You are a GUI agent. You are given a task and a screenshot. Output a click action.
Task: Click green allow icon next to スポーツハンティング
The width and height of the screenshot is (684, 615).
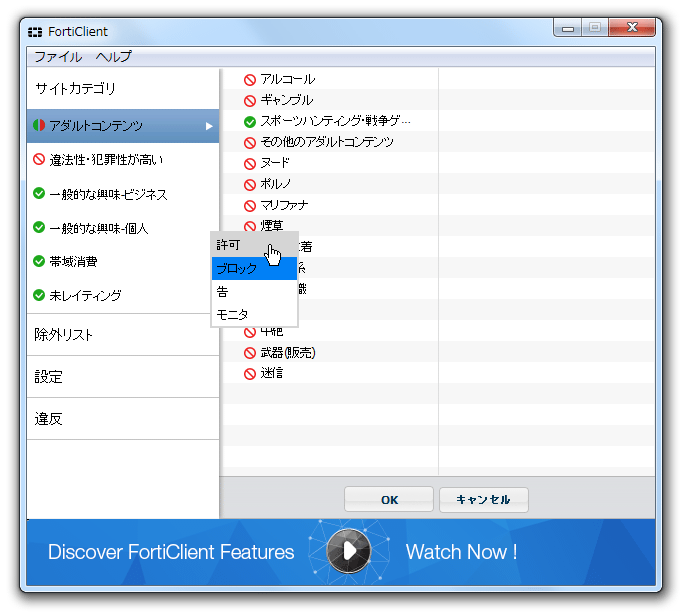(x=250, y=122)
